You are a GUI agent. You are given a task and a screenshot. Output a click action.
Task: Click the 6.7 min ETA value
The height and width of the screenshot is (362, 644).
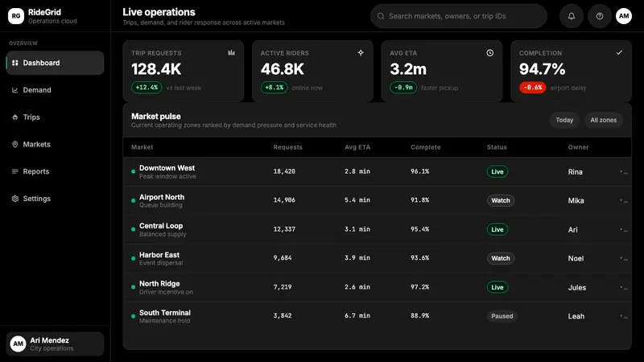(357, 315)
